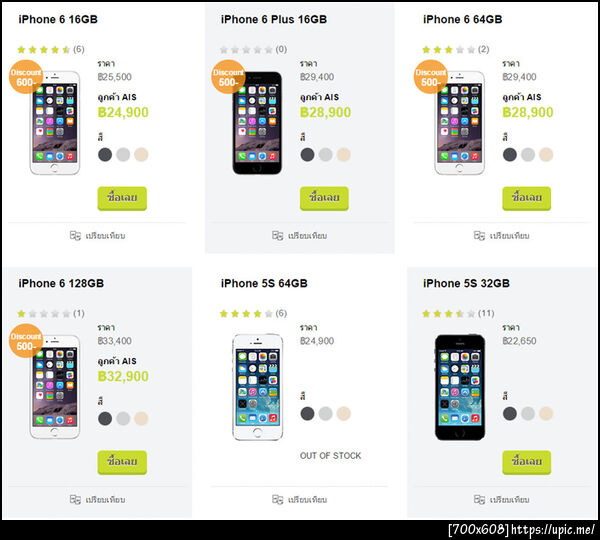Click green buy button for iPhone 5S 32GB

pyautogui.click(x=527, y=462)
